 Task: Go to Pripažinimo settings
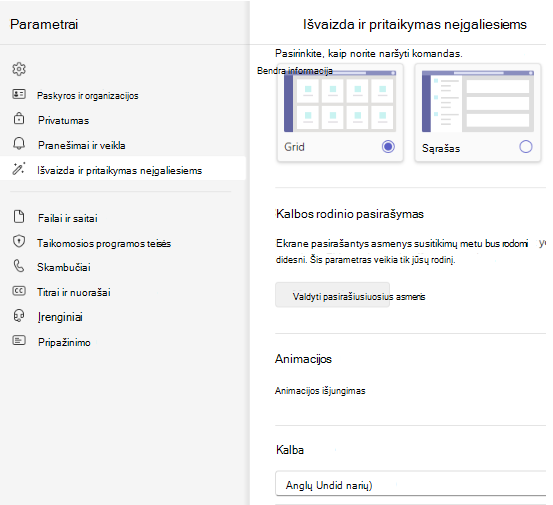point(64,342)
